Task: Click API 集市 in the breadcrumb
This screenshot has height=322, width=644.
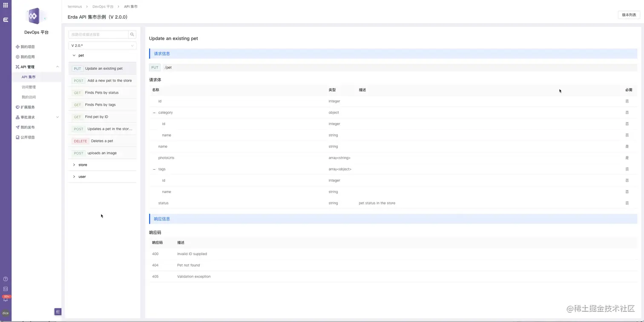Action: [x=131, y=7]
